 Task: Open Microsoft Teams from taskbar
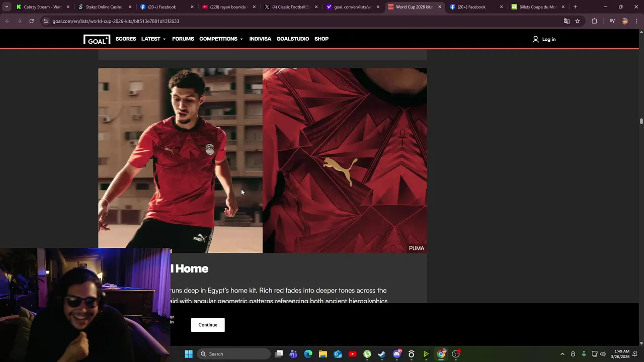293,354
